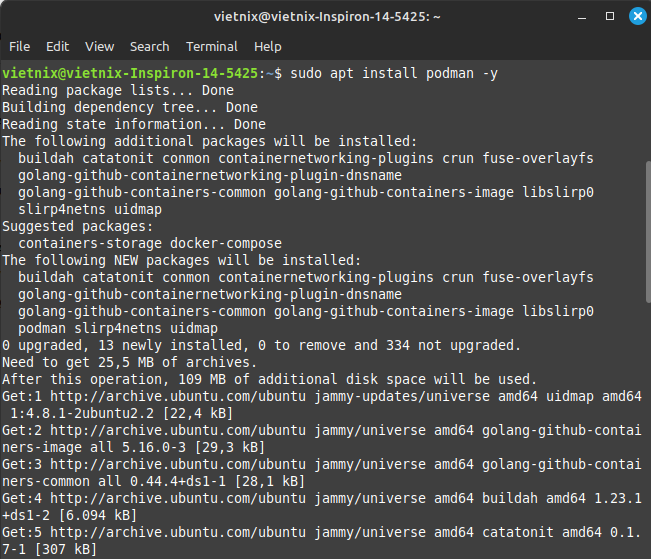
Task: Open the Search menu
Action: (x=149, y=47)
